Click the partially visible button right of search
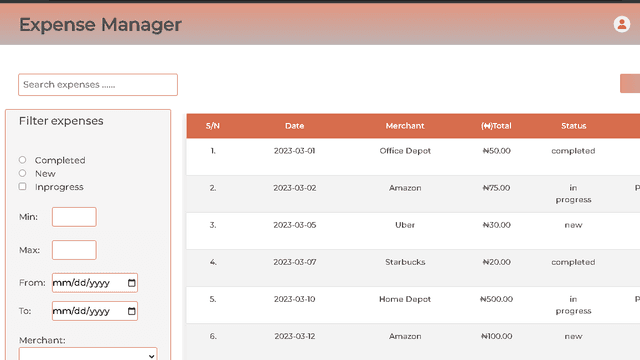 click(x=630, y=83)
